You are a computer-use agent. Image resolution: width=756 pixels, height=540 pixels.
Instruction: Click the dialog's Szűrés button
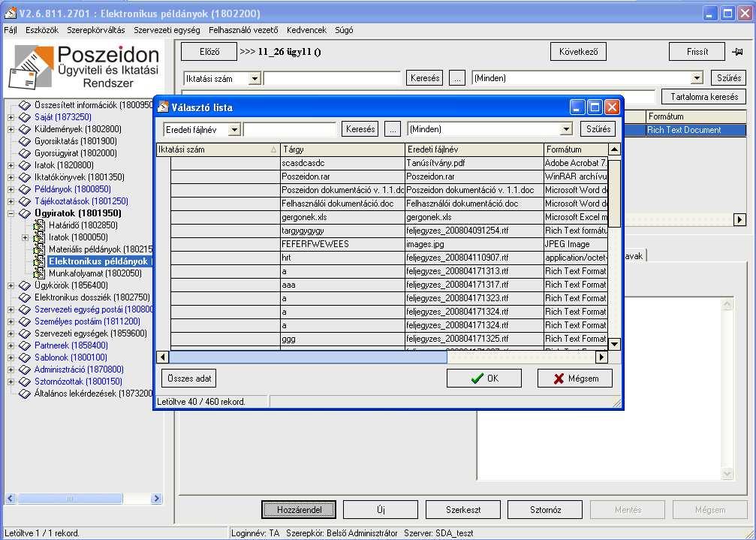pyautogui.click(x=598, y=129)
